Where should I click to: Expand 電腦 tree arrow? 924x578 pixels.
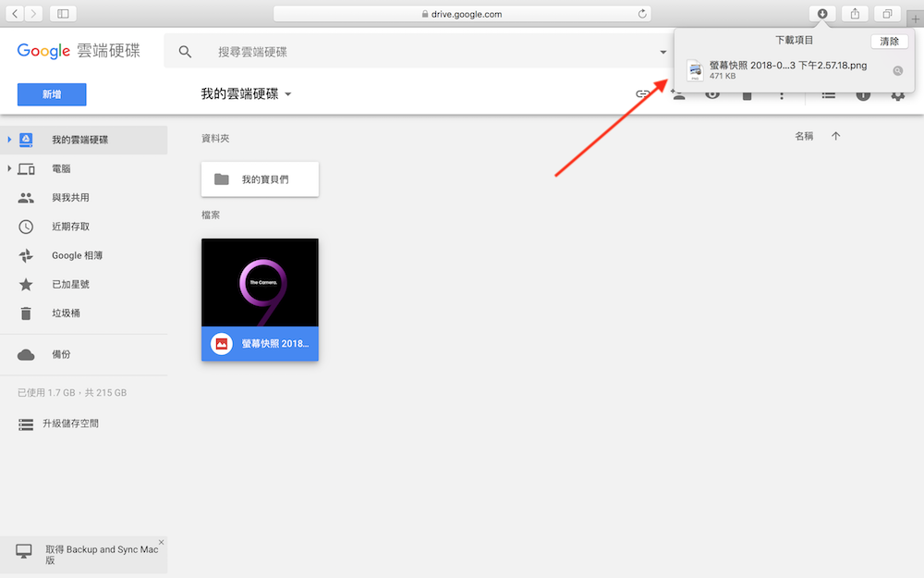pos(9,168)
